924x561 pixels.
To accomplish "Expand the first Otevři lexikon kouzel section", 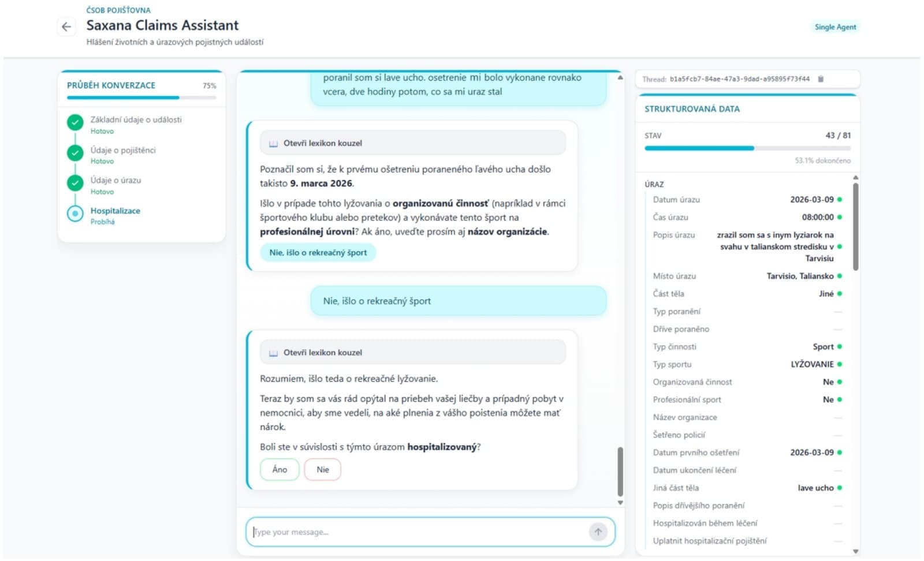I will (412, 143).
